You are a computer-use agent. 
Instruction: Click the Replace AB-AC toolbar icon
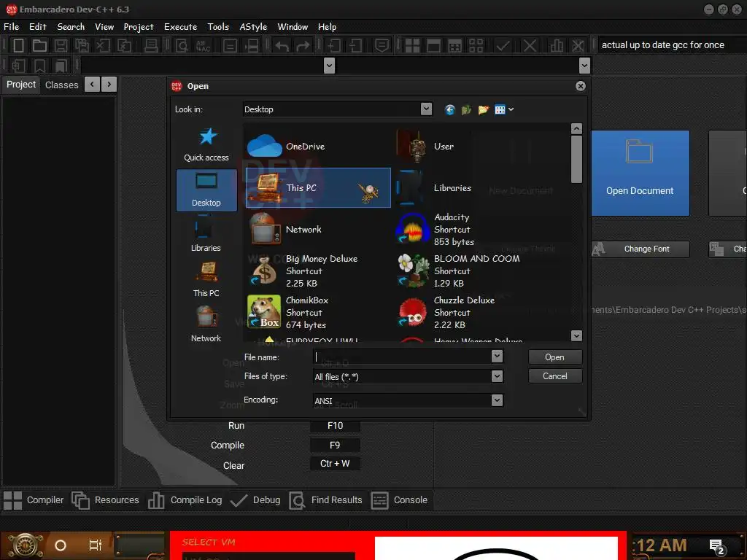pos(203,46)
